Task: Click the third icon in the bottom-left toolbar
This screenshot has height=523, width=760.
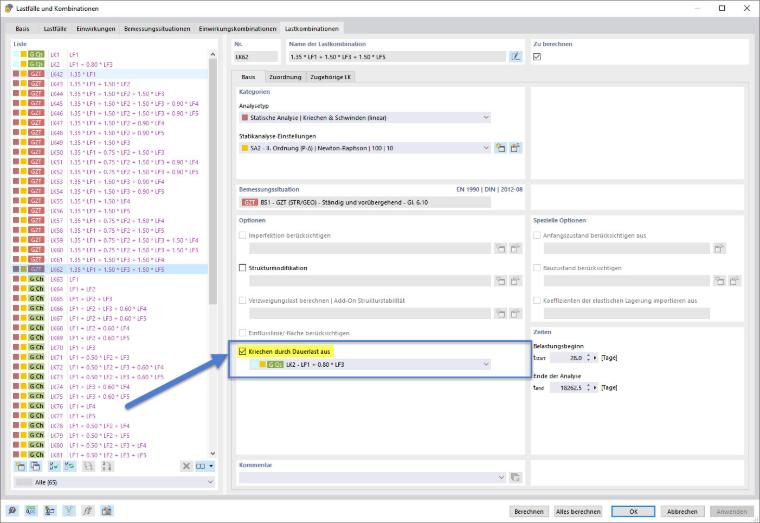Action: click(x=49, y=510)
